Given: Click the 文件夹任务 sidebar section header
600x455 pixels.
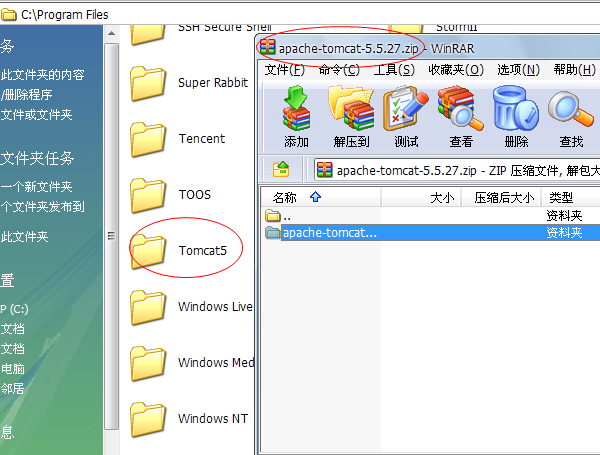Looking at the screenshot, I should [37, 158].
